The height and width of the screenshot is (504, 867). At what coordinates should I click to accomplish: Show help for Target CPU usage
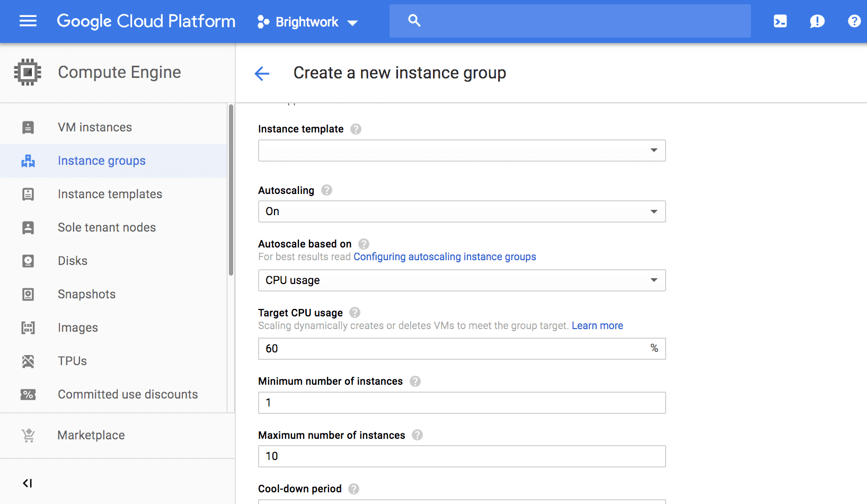pos(355,313)
